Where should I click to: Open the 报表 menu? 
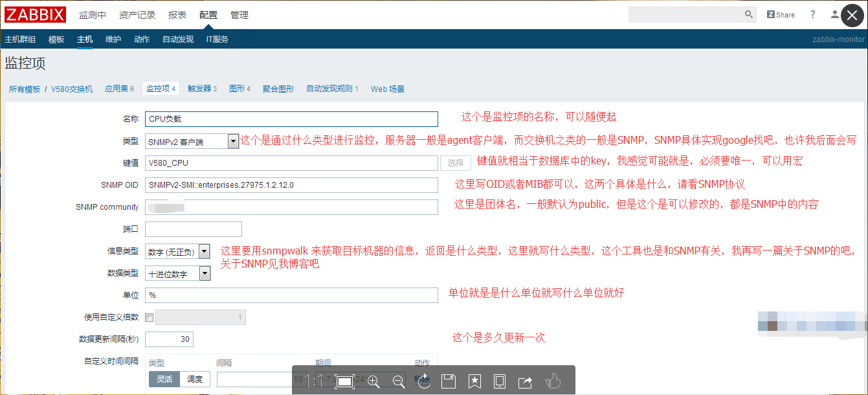[x=177, y=15]
